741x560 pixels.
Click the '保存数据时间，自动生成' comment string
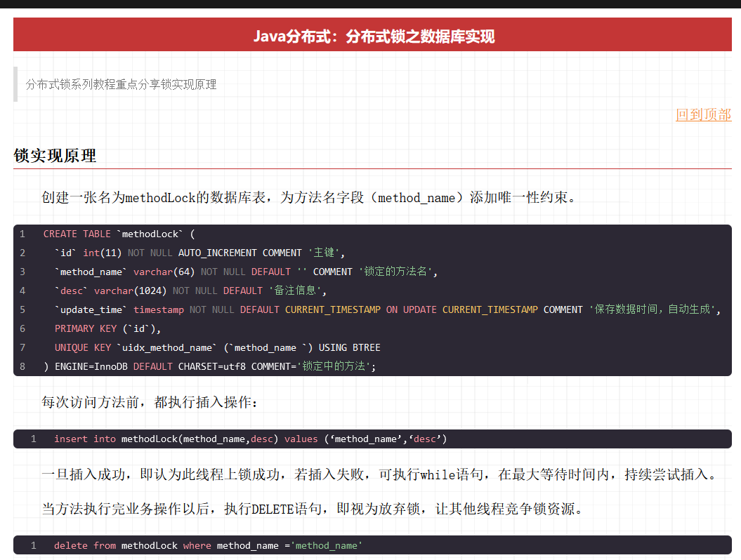coord(653,309)
